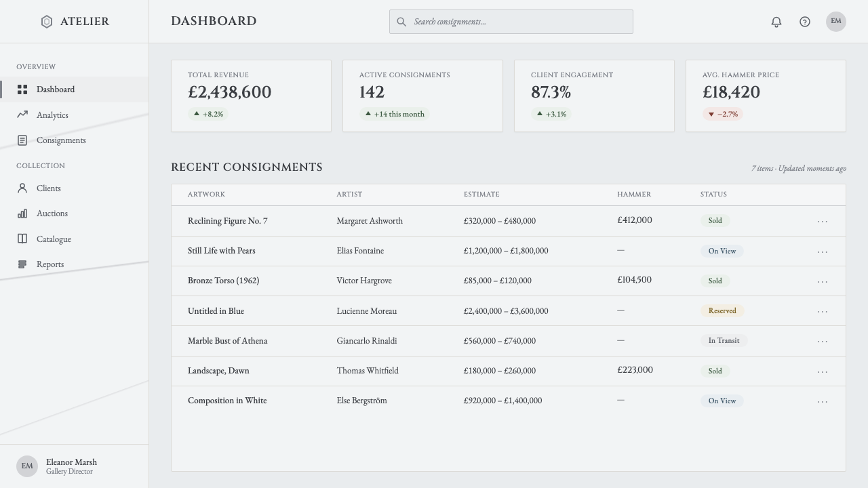The image size is (868, 488).
Task: Select the Clients person icon
Action: tap(22, 188)
